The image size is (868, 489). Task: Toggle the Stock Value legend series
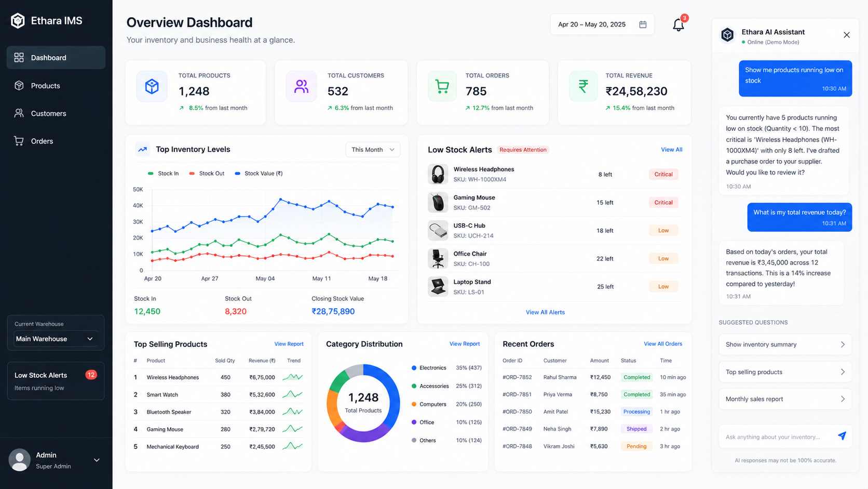click(x=259, y=174)
